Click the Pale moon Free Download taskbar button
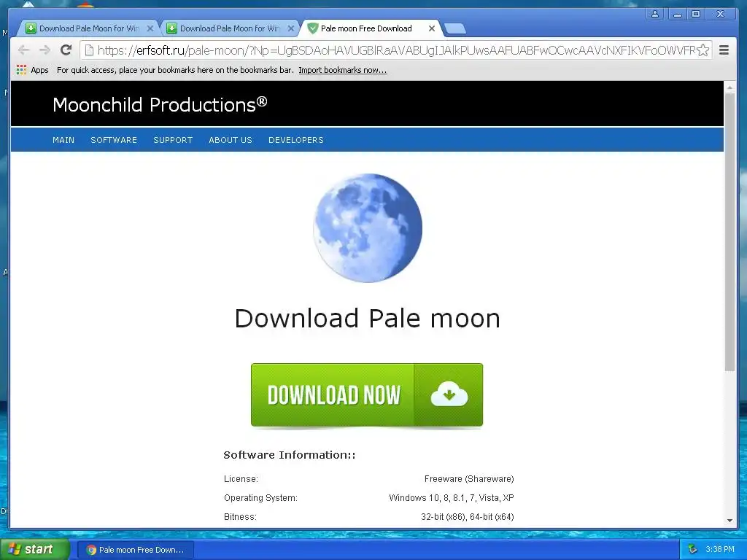Screen dimensions: 747x560 (135, 550)
